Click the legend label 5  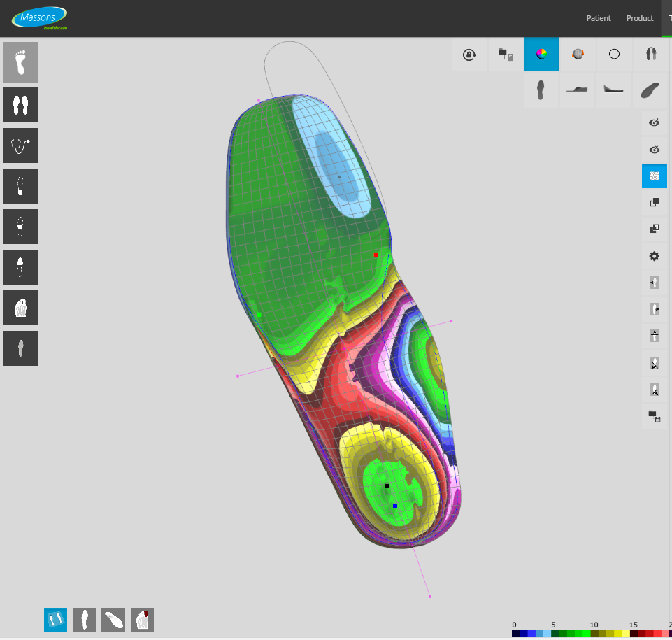point(553,625)
